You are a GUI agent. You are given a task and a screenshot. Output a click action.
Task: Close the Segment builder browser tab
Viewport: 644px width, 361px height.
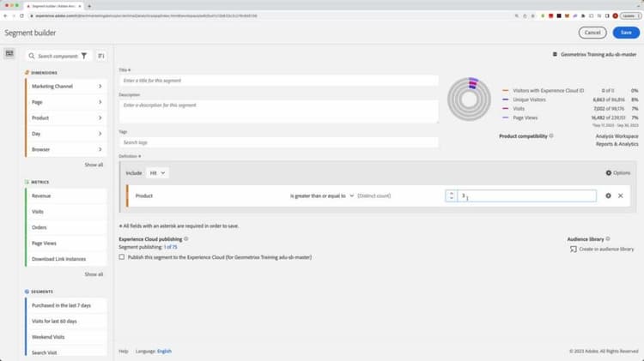click(x=80, y=6)
